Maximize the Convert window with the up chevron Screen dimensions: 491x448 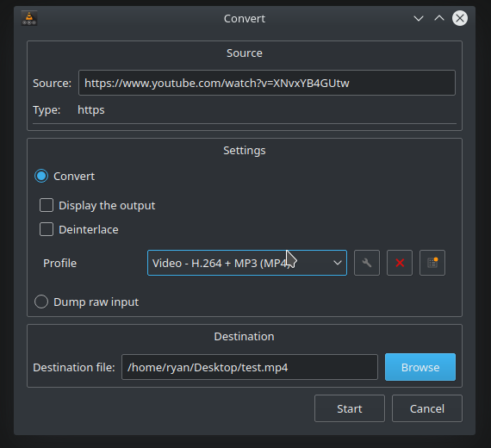(439, 18)
